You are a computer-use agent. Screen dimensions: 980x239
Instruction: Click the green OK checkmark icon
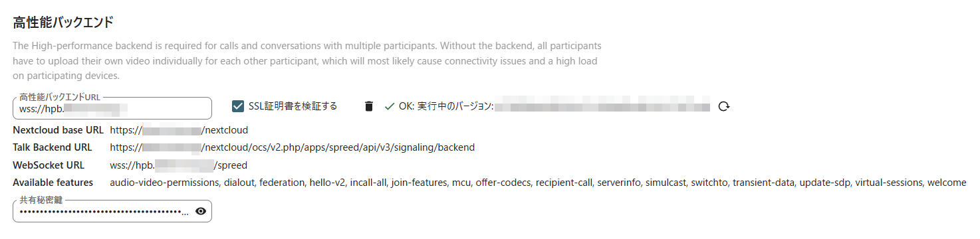pos(390,106)
